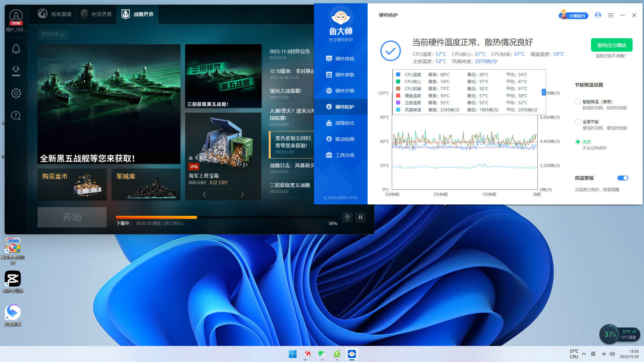This screenshot has width=644, height=362.
Task: Open 购买金币 tile
Action: click(72, 185)
